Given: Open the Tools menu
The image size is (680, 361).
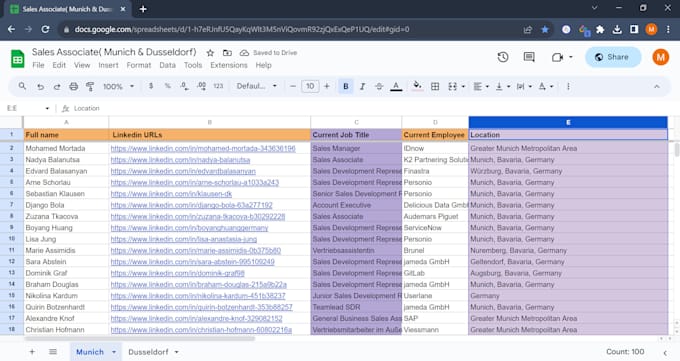Looking at the screenshot, I should click(193, 65).
